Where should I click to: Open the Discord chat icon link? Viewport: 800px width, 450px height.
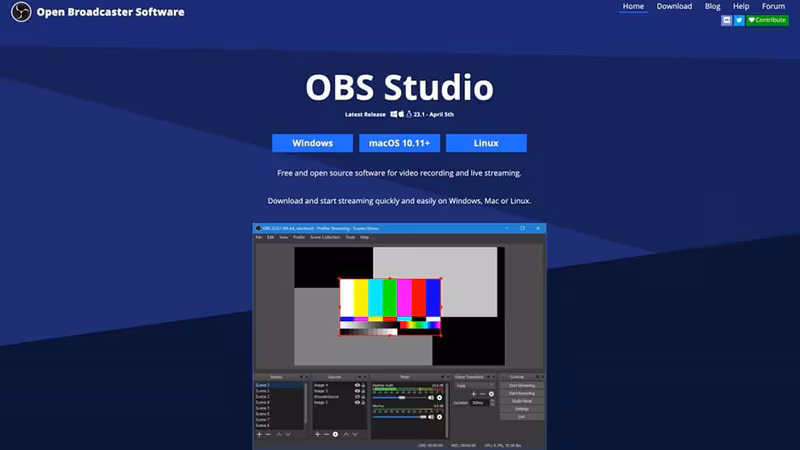tap(727, 20)
